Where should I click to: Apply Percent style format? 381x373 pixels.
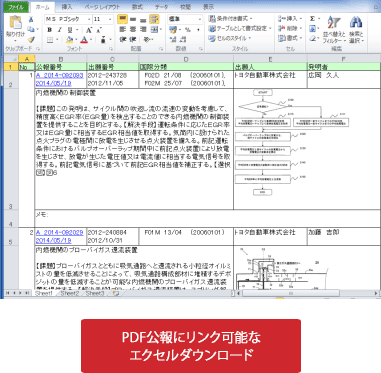tap(188, 30)
